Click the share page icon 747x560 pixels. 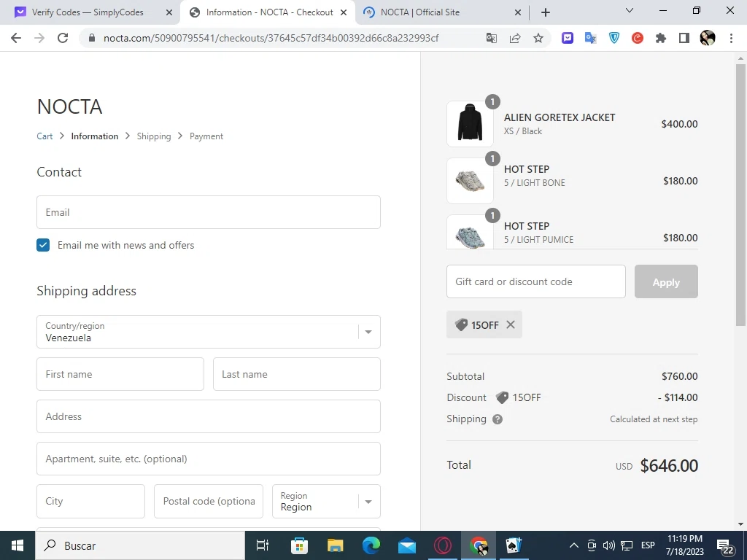pos(515,38)
